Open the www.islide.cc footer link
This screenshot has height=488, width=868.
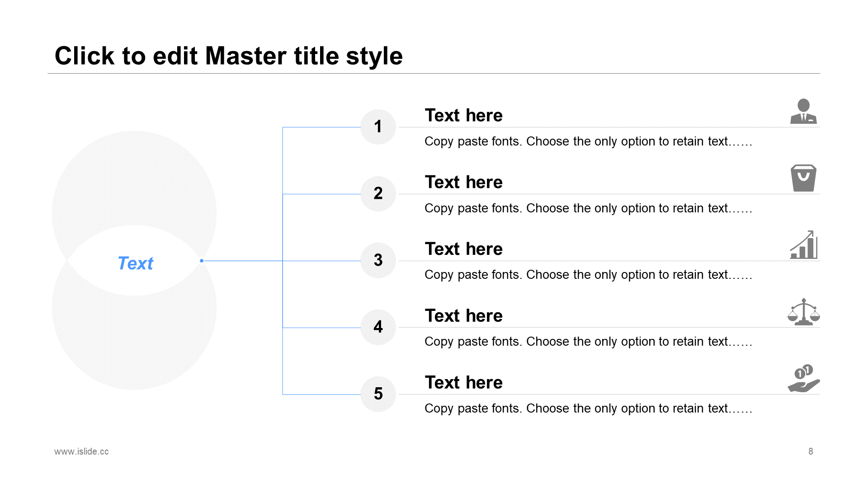(81, 451)
